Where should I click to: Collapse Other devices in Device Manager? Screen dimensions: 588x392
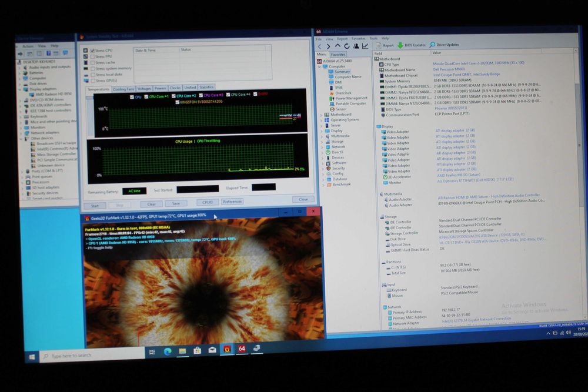click(x=21, y=139)
